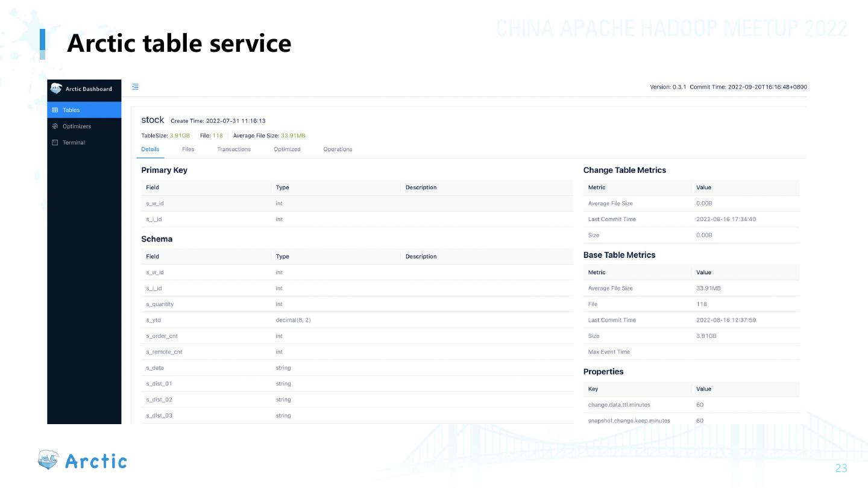Open the Optimizers menu item
868x488 pixels.
(x=77, y=127)
